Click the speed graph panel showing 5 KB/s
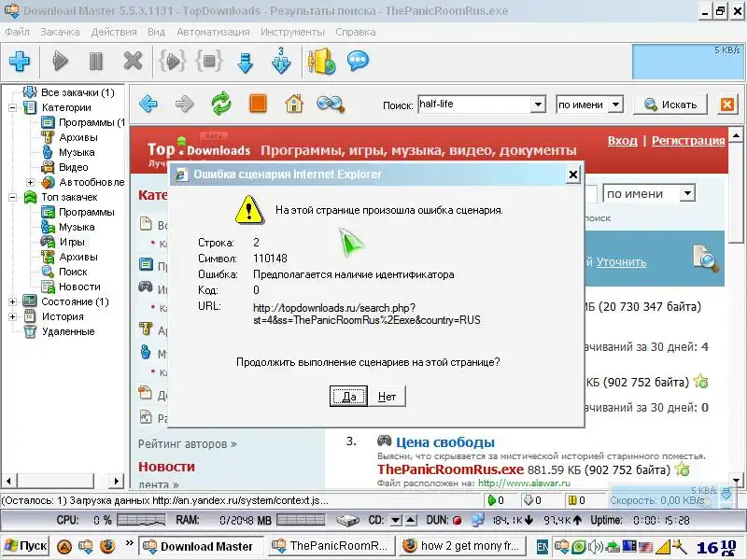747x560 pixels. click(687, 62)
